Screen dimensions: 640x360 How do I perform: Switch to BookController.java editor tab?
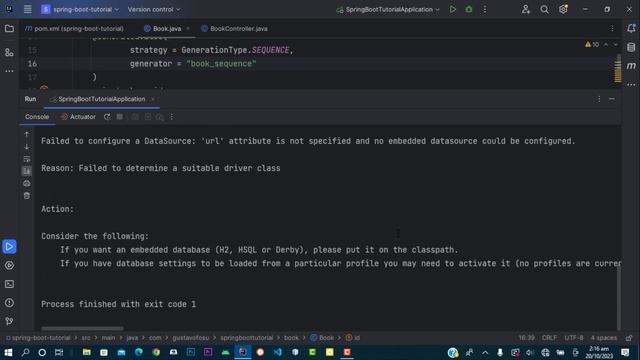[x=235, y=29]
